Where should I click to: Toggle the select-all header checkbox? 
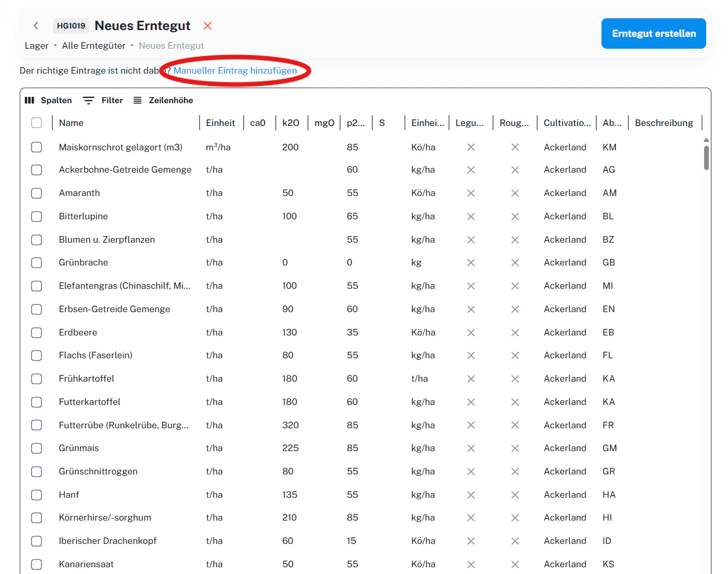pos(36,123)
